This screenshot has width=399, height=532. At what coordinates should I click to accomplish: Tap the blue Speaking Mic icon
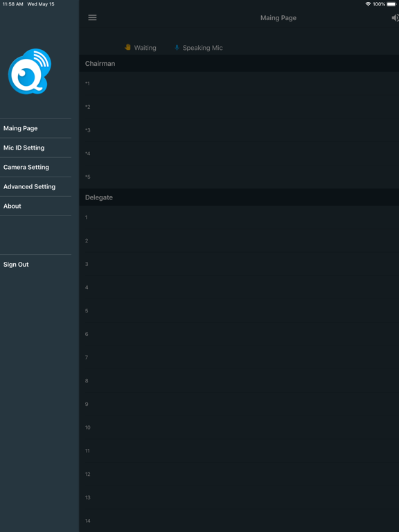177,48
